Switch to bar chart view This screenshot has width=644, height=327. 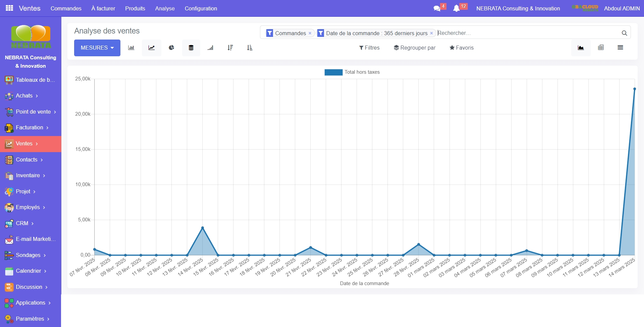[x=131, y=48]
